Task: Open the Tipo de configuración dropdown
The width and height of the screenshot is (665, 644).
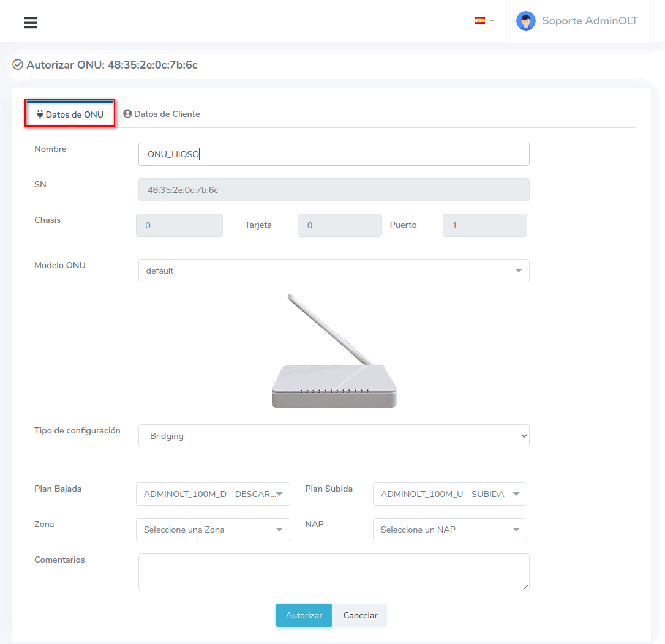Action: pyautogui.click(x=334, y=436)
